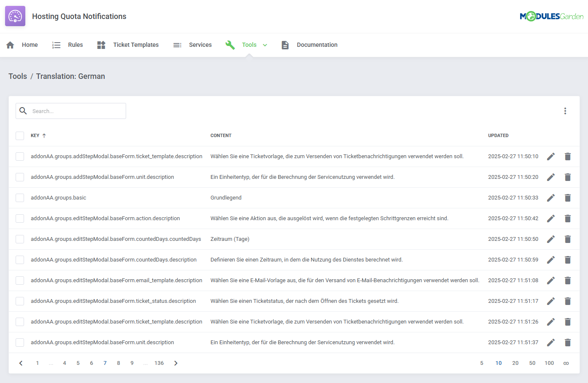Select the checkbox for addonAA.groups.basic row
Screen dimensions: 588x383
point(20,197)
